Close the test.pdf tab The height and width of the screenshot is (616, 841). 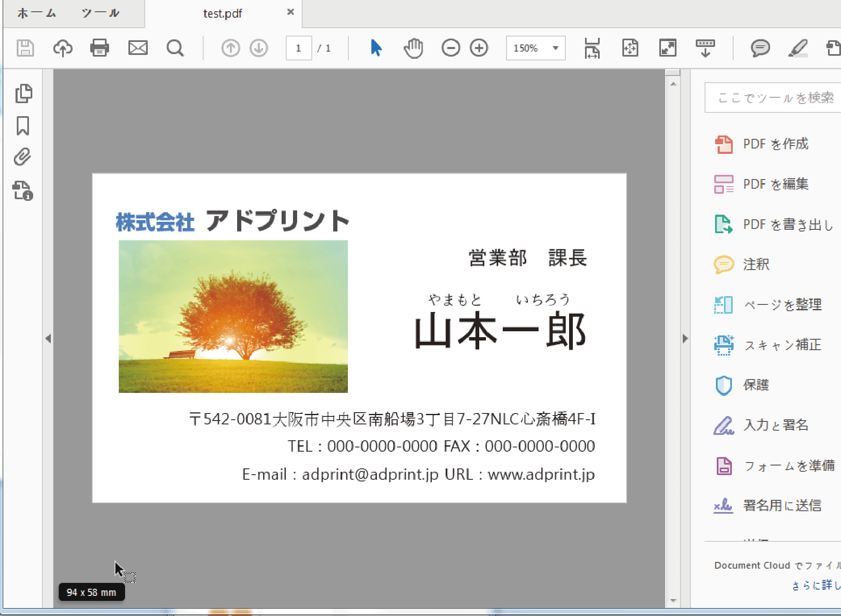pyautogui.click(x=290, y=12)
